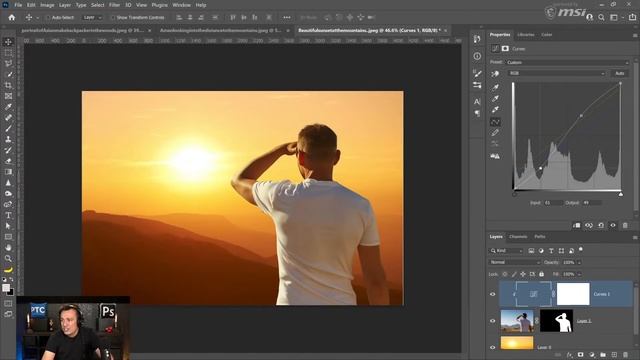Open the Kind filter dropdown
This screenshot has width=640, height=360.
[506, 251]
